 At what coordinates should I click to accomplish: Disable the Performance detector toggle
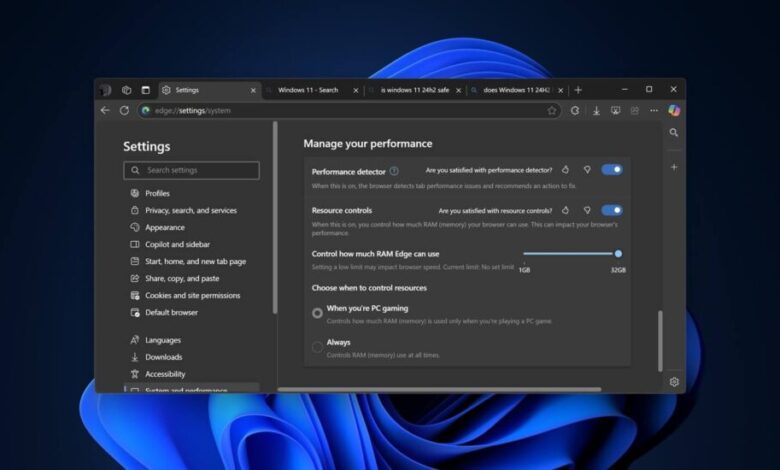[612, 170]
